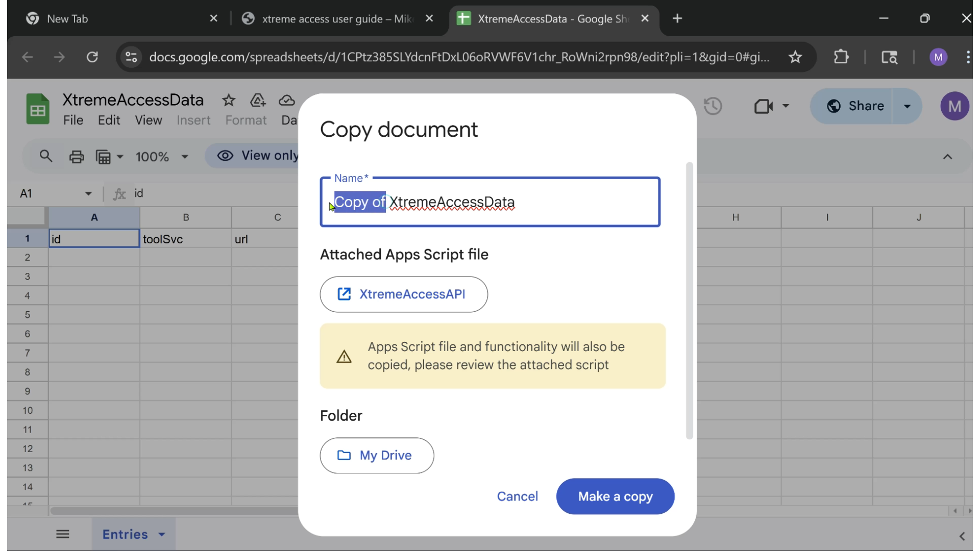
Task: Click the Google Sheets home logo
Action: point(38,109)
